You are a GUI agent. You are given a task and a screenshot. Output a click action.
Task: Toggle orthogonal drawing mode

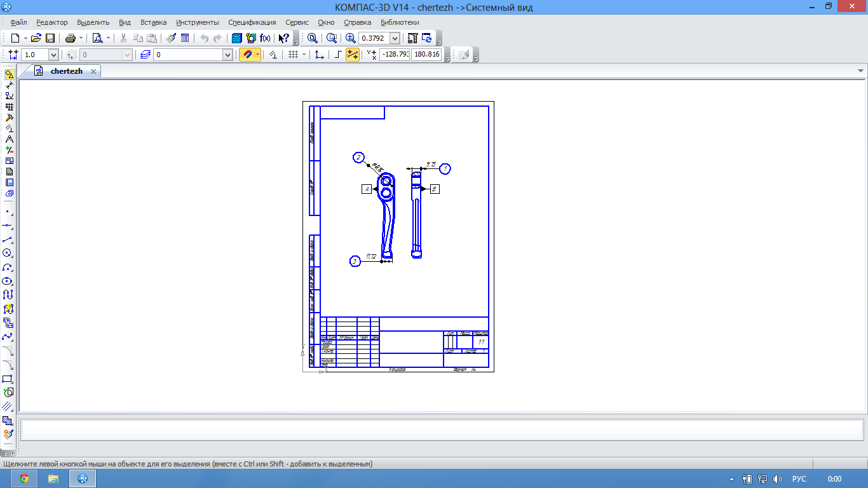[338, 55]
